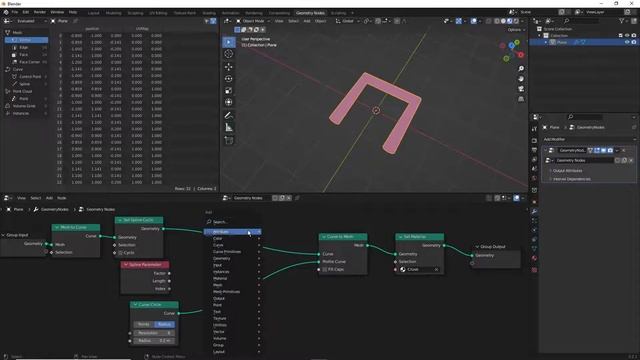
Task: Select the Rotate tool in viewport toolbar
Action: point(229,78)
